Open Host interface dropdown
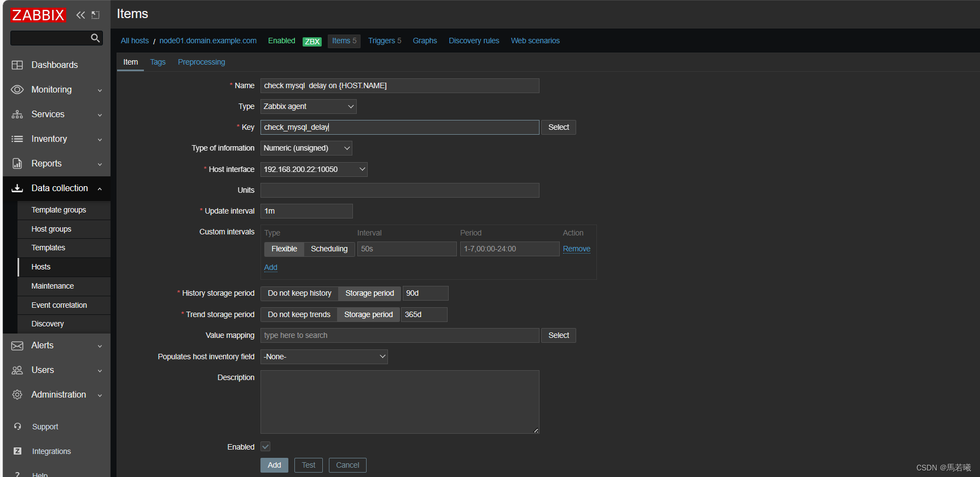 [x=314, y=169]
